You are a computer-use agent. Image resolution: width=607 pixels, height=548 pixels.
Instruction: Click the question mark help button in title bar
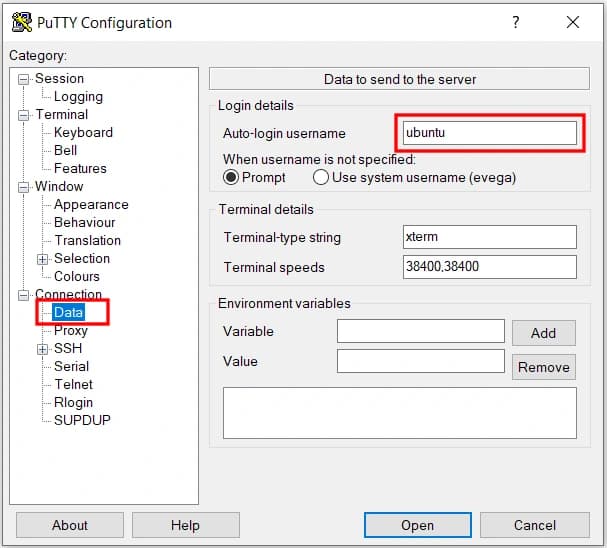pos(515,22)
